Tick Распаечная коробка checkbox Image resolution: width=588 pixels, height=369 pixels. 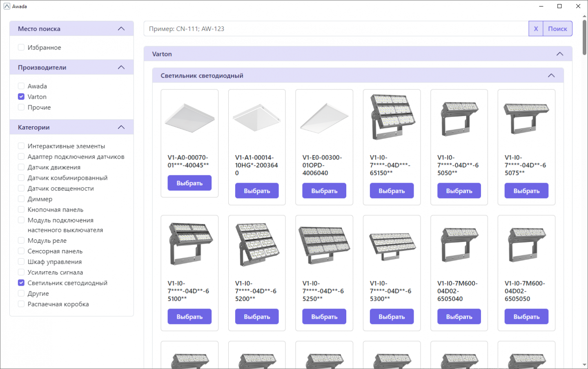[21, 304]
